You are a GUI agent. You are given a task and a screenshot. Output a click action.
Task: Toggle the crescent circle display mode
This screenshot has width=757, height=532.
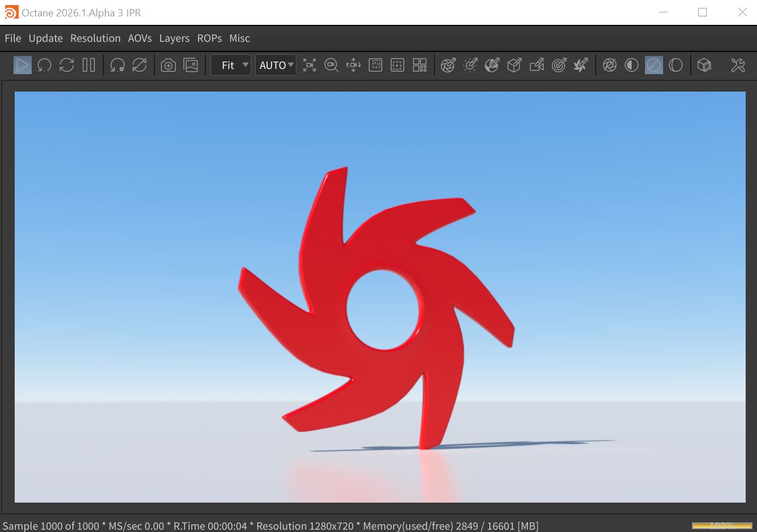point(676,66)
